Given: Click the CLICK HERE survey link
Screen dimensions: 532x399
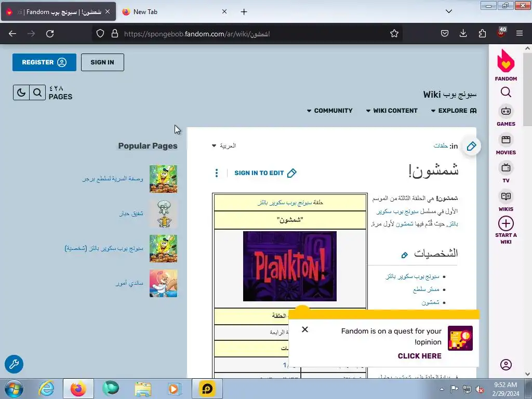Looking at the screenshot, I should pyautogui.click(x=419, y=356).
